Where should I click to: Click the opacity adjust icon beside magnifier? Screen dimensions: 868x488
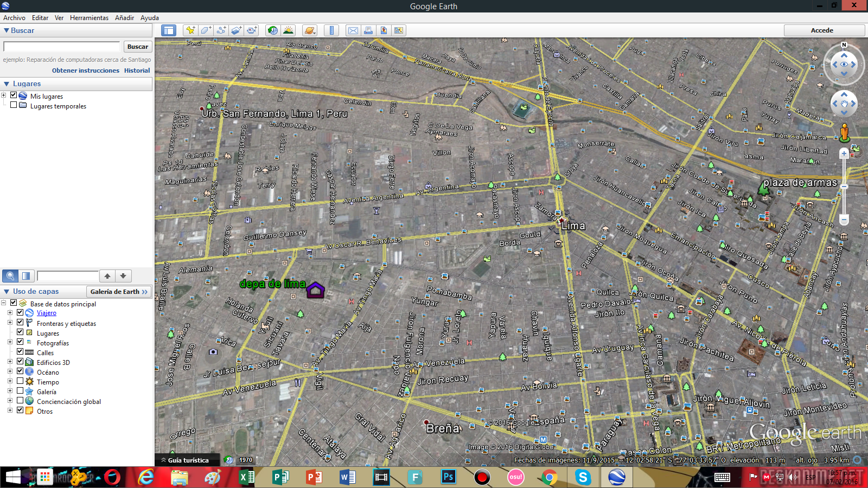(26, 276)
